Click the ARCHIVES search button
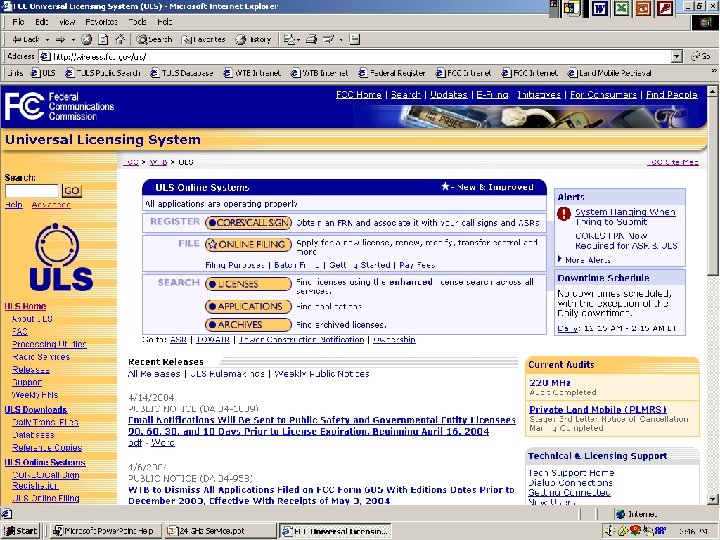Viewport: 720px width, 540px height. pyautogui.click(x=248, y=325)
